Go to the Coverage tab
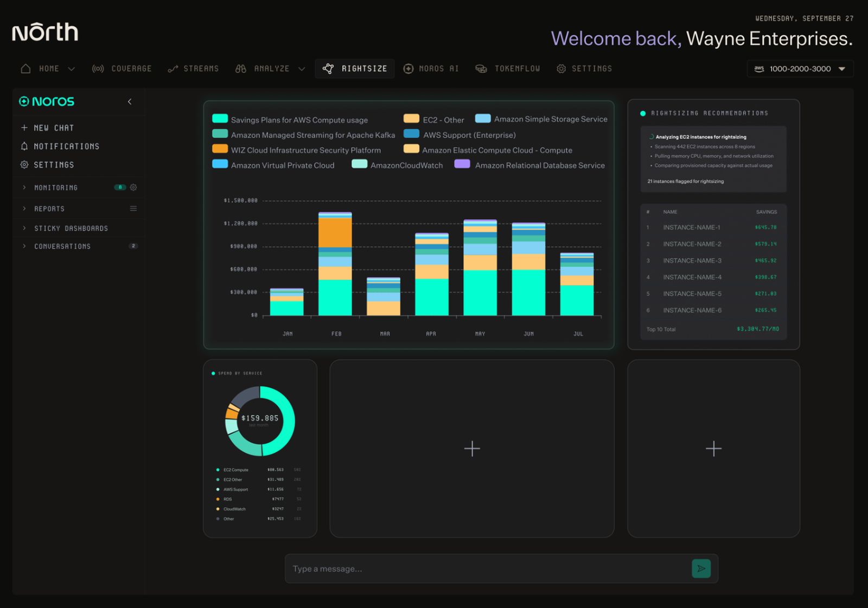868x608 pixels. click(x=122, y=69)
